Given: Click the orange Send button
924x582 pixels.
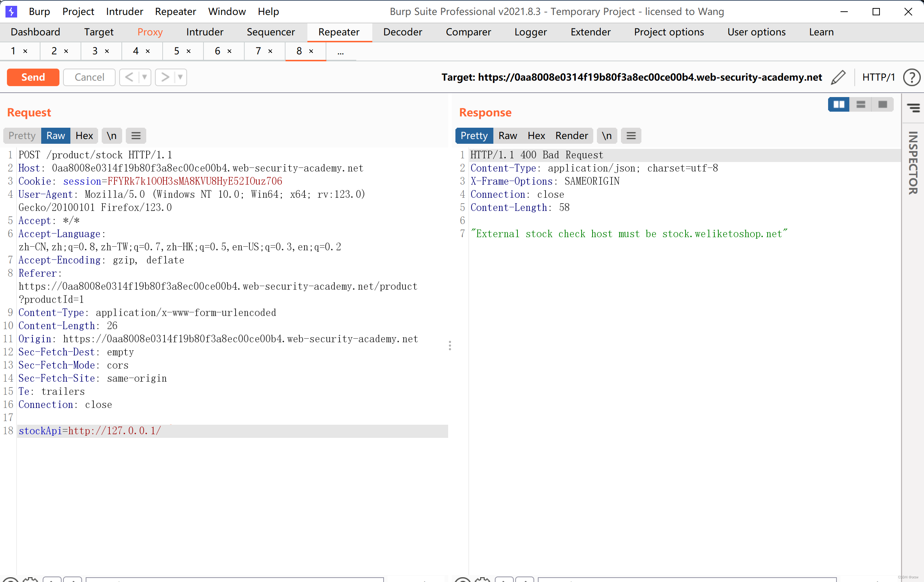Looking at the screenshot, I should [x=33, y=77].
